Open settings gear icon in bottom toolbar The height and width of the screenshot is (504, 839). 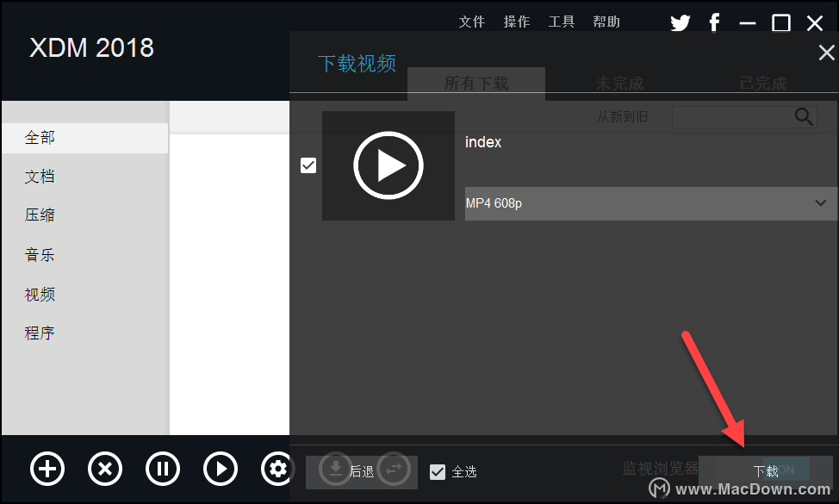coord(277,469)
